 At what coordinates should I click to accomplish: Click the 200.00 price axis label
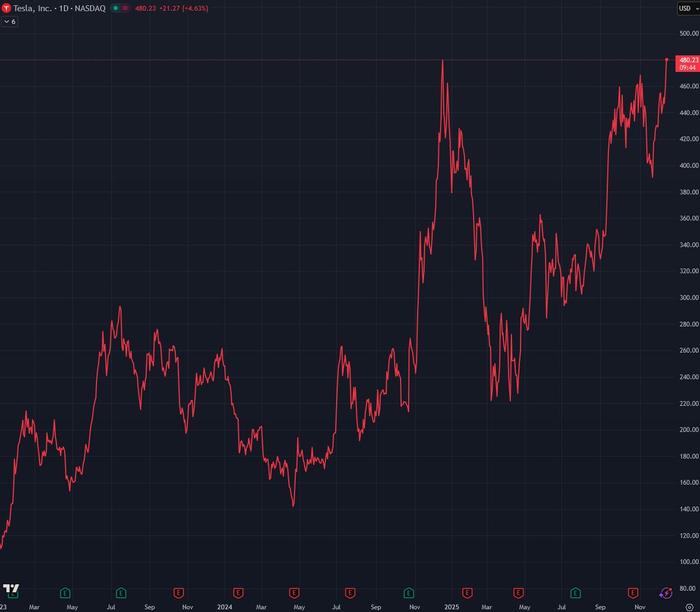click(x=689, y=430)
